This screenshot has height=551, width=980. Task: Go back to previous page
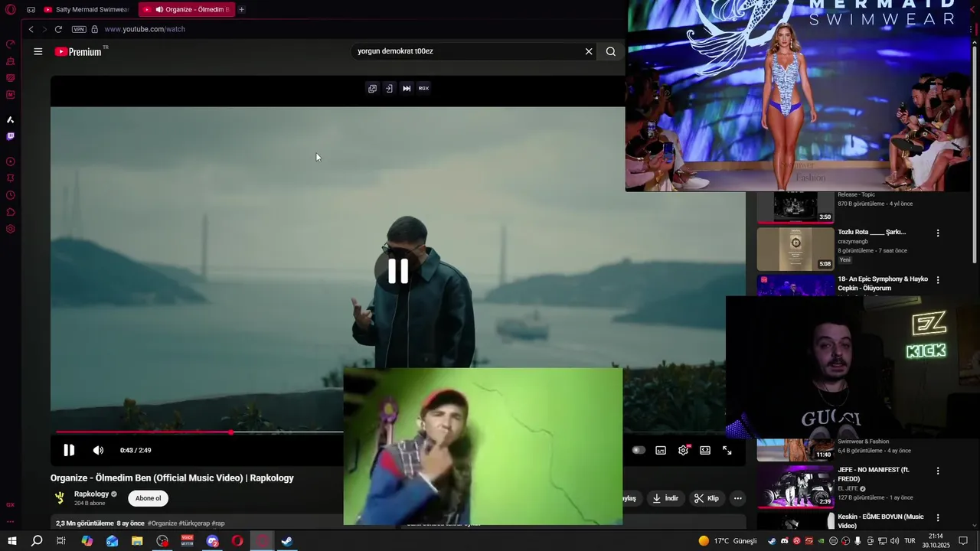tap(31, 29)
